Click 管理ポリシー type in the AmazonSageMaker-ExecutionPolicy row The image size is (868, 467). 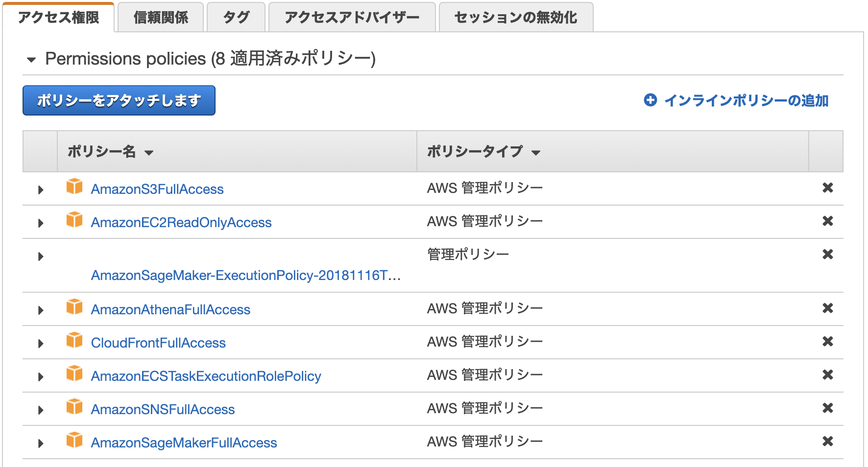tap(468, 255)
